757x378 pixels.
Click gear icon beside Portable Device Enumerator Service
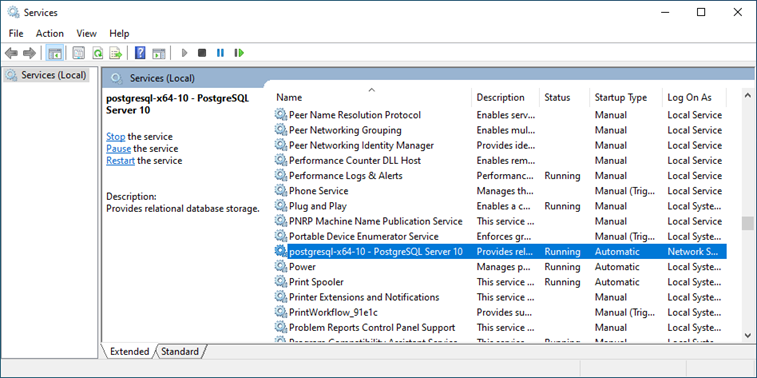tap(280, 237)
